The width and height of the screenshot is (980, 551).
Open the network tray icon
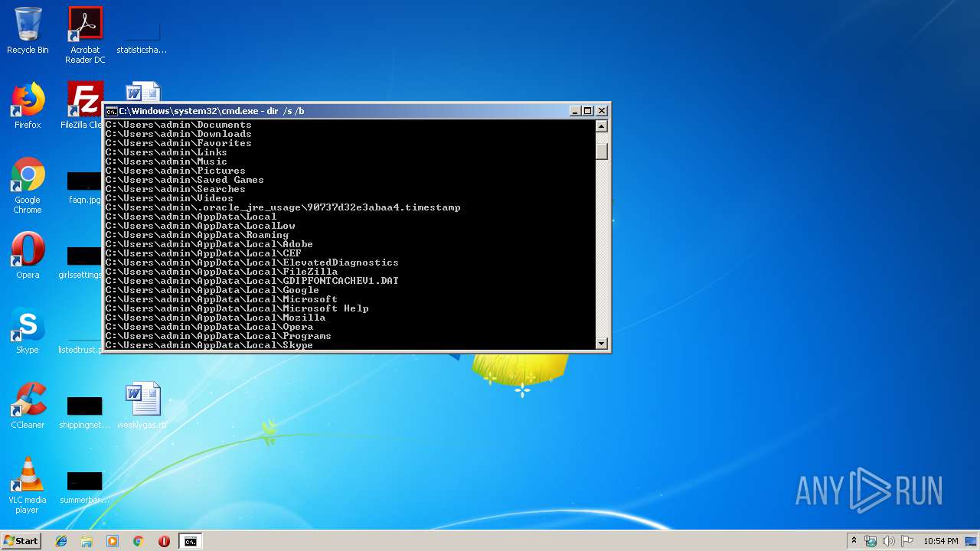click(871, 541)
